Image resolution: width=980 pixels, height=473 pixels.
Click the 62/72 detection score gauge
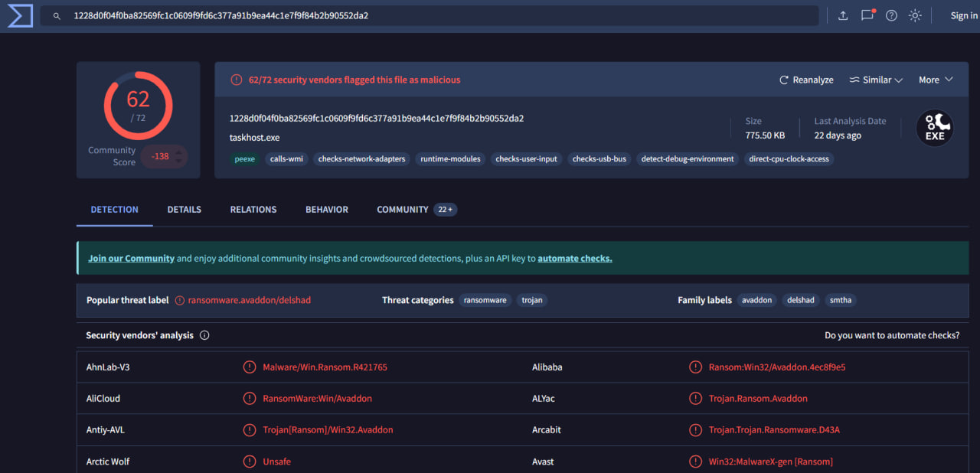tap(138, 105)
